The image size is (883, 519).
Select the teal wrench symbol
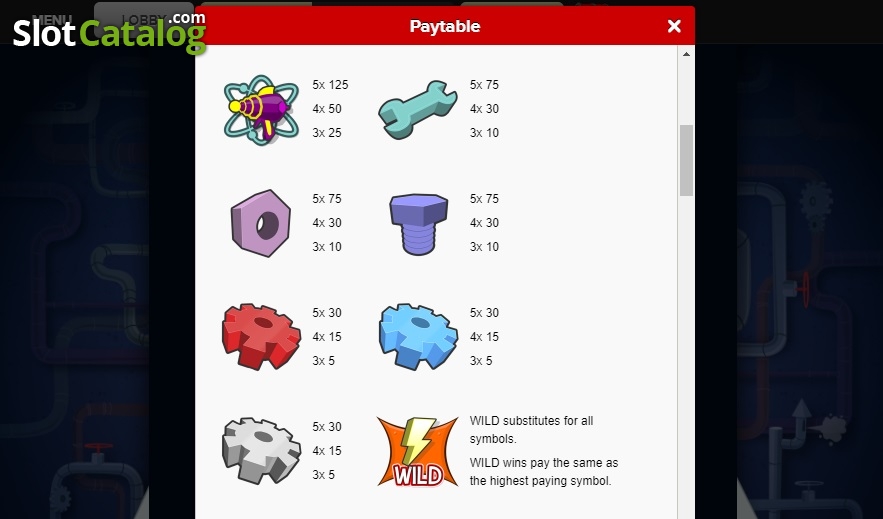pos(417,109)
